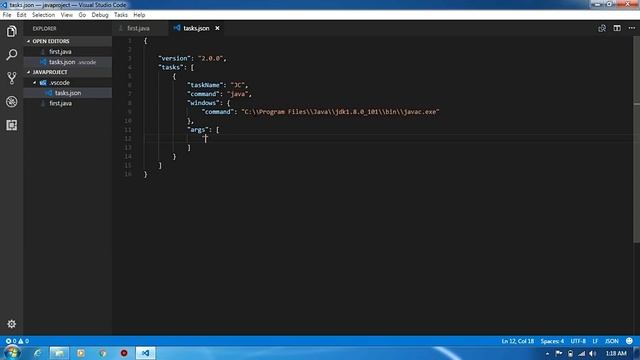Click the red recorder taskbar icon

[x=124, y=353]
